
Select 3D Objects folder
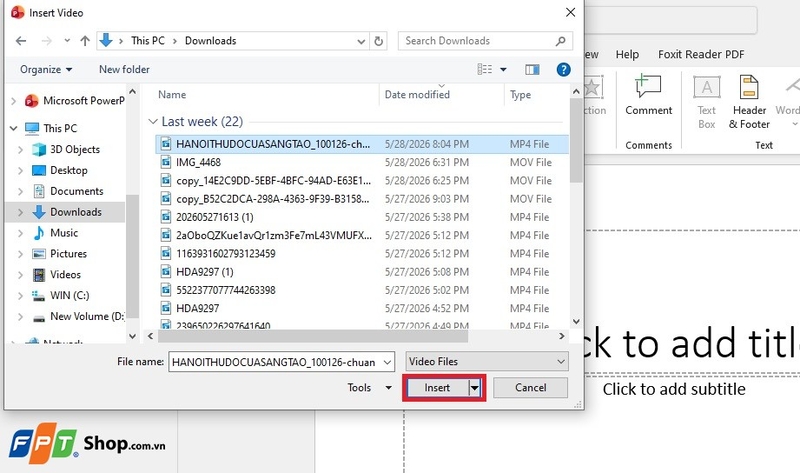(66, 149)
